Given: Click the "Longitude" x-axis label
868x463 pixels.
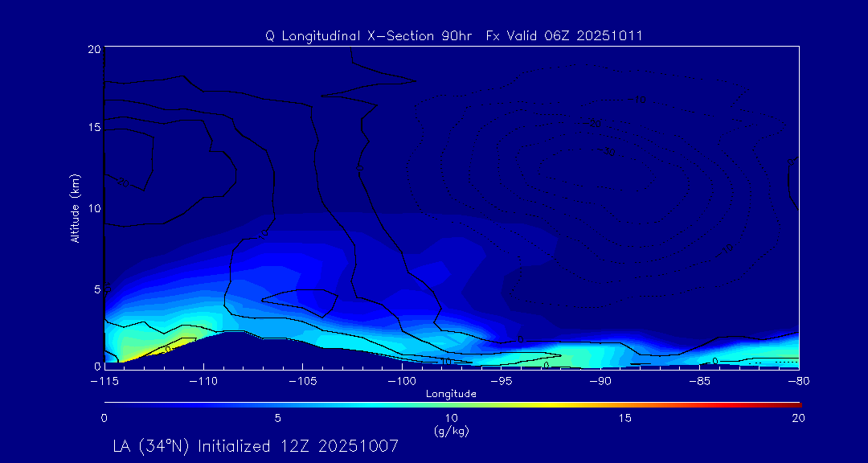Looking at the screenshot, I should (x=451, y=394).
